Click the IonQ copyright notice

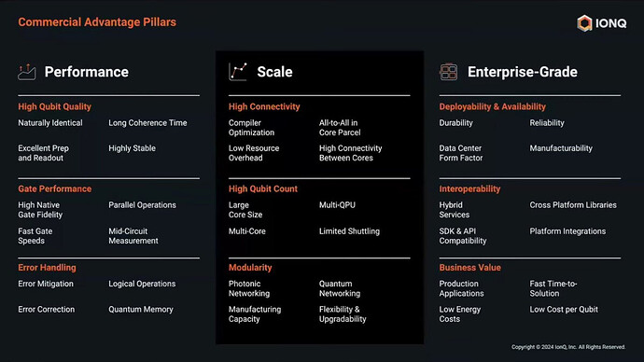click(x=568, y=347)
